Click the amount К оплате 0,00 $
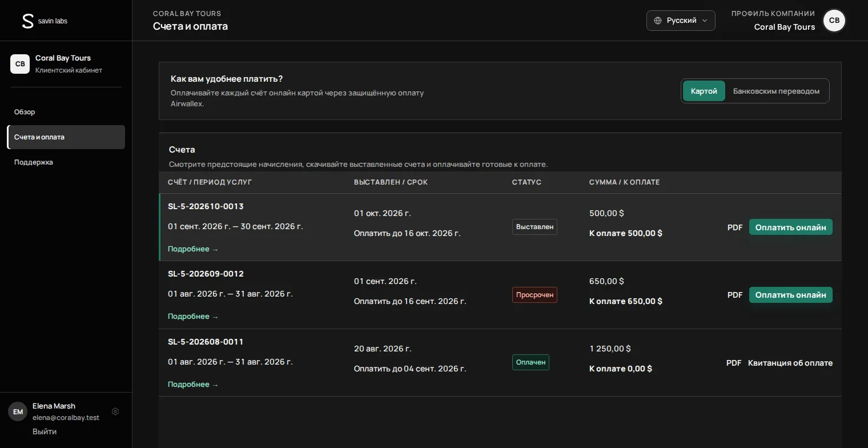Viewport: 868px width, 448px height. pyautogui.click(x=621, y=369)
